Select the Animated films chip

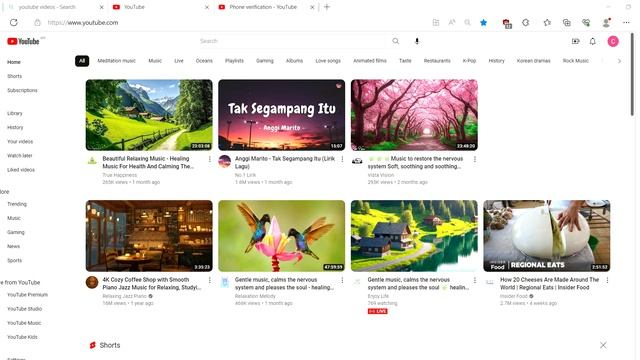(370, 61)
